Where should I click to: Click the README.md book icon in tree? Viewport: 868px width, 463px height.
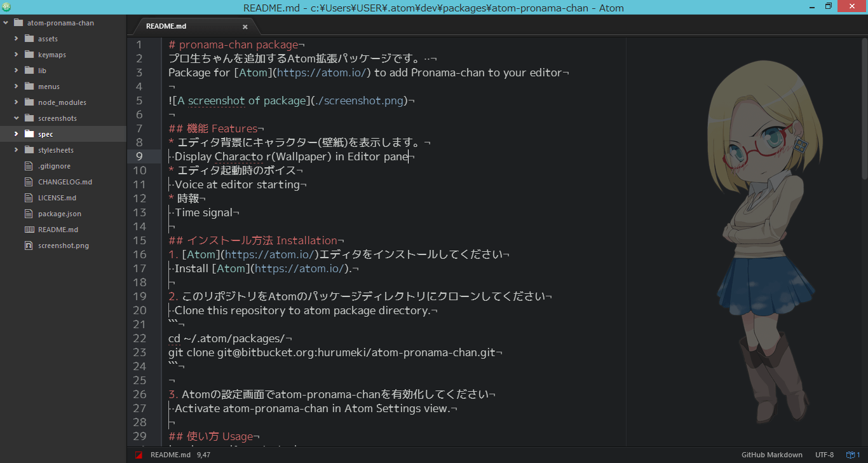[29, 230]
